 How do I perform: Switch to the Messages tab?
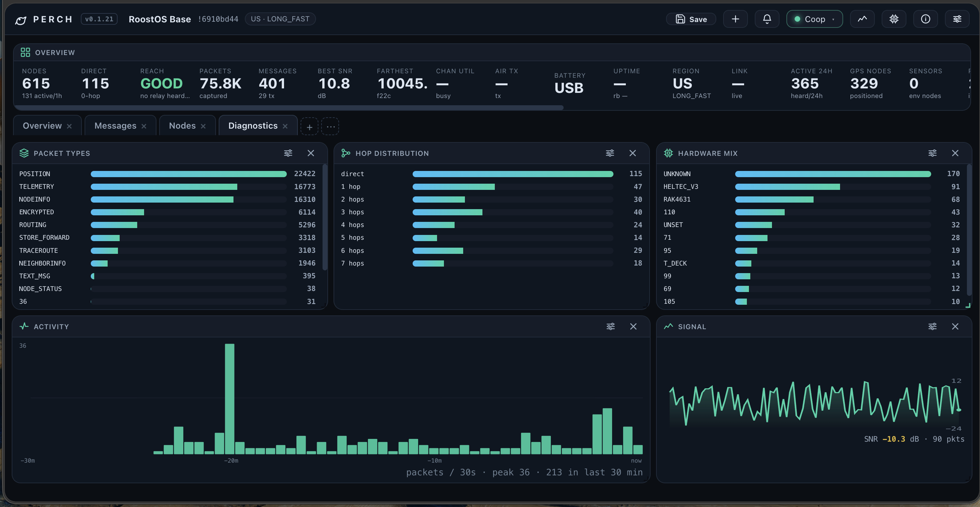click(x=115, y=126)
